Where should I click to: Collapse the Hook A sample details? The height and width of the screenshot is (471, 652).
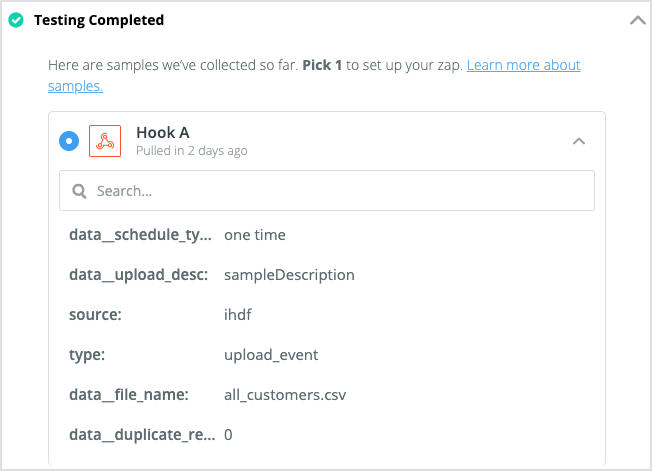click(579, 141)
